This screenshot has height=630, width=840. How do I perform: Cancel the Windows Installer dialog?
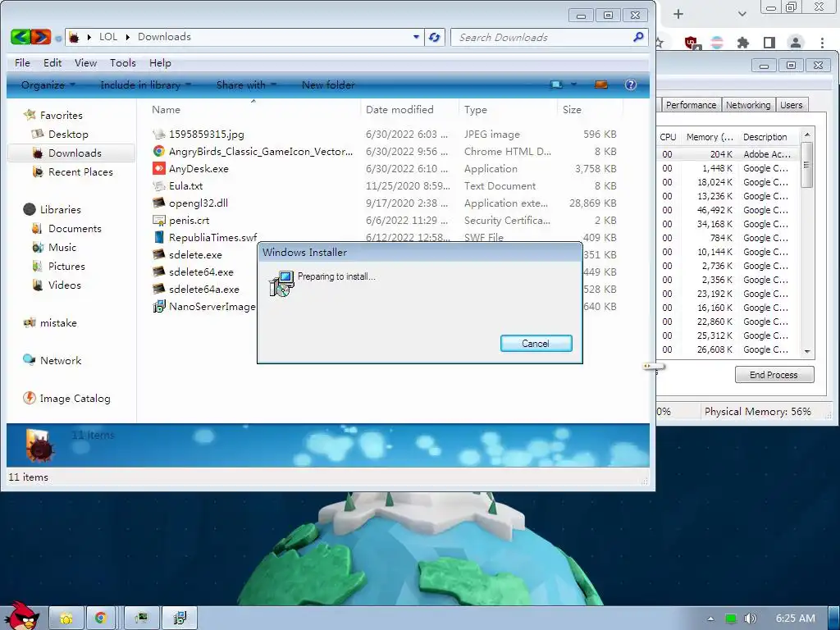pos(536,344)
